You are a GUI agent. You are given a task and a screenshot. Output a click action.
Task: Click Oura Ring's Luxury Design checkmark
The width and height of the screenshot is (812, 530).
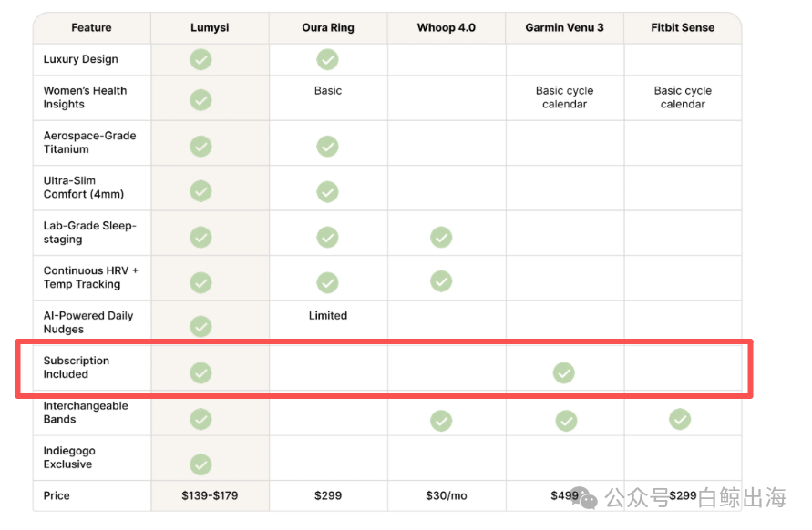click(x=327, y=59)
